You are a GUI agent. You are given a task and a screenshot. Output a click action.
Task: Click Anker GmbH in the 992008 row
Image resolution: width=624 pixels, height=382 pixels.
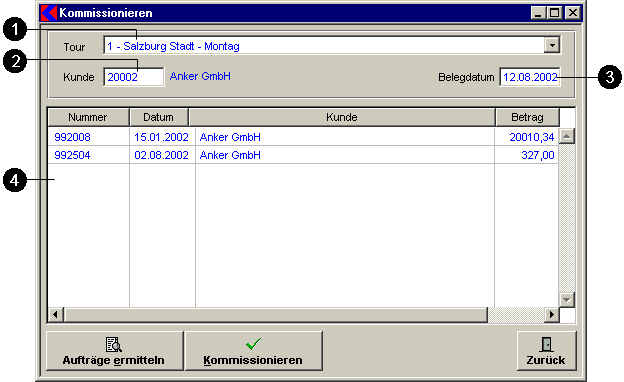click(x=230, y=137)
